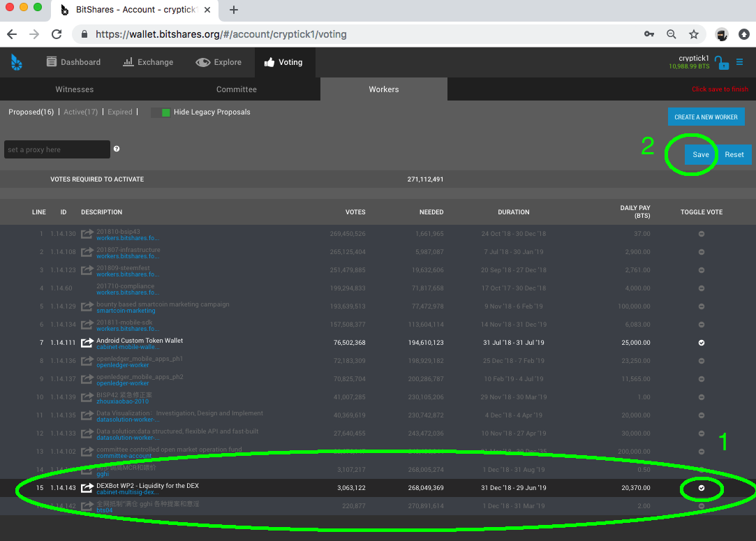Open the share icon for Android Custom Token Wallet
The height and width of the screenshot is (541, 756).
[x=87, y=343]
